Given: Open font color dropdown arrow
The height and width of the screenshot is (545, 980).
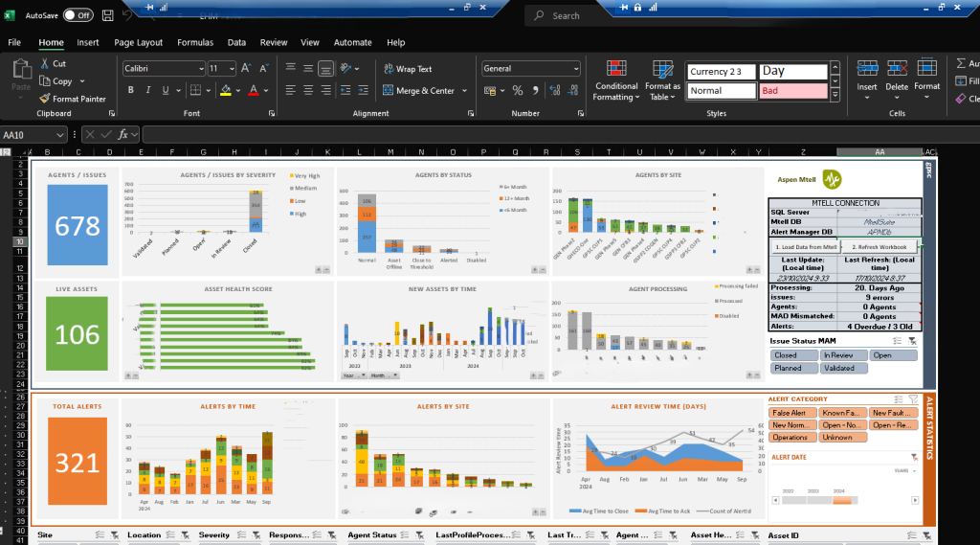Looking at the screenshot, I should coord(266,91).
